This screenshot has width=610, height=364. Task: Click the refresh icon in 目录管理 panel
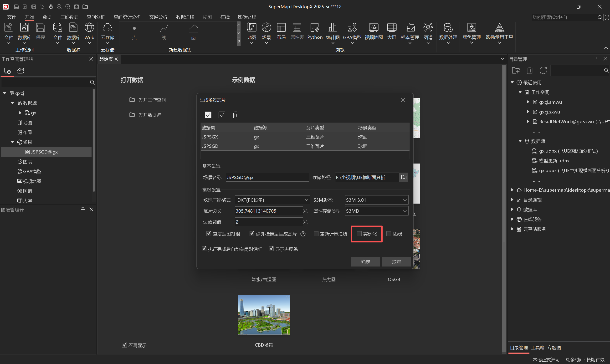(x=543, y=71)
